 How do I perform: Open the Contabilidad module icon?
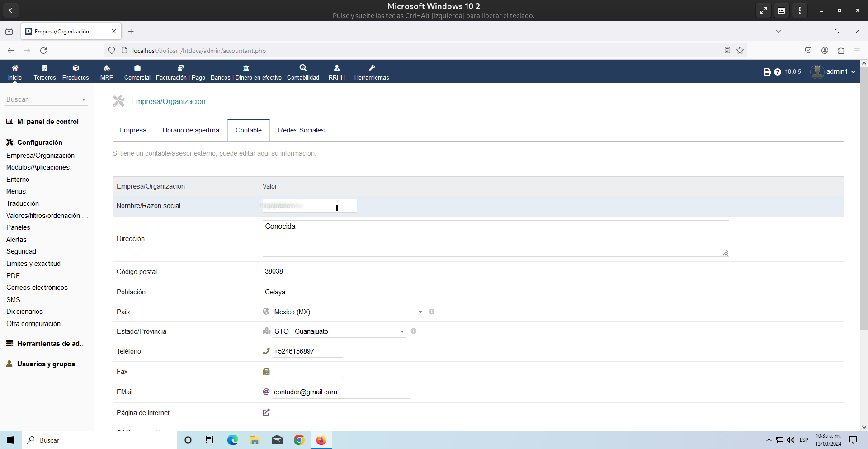[x=303, y=68]
